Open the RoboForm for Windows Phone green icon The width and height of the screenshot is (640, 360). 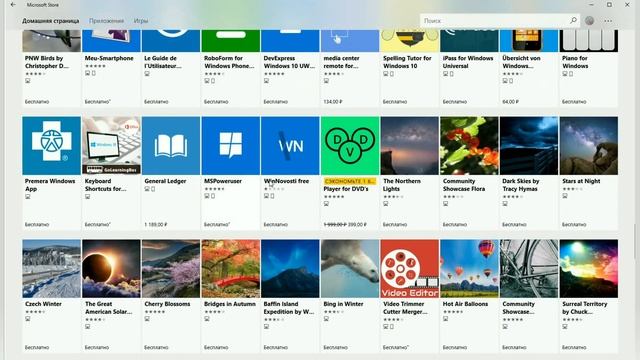click(x=231, y=40)
